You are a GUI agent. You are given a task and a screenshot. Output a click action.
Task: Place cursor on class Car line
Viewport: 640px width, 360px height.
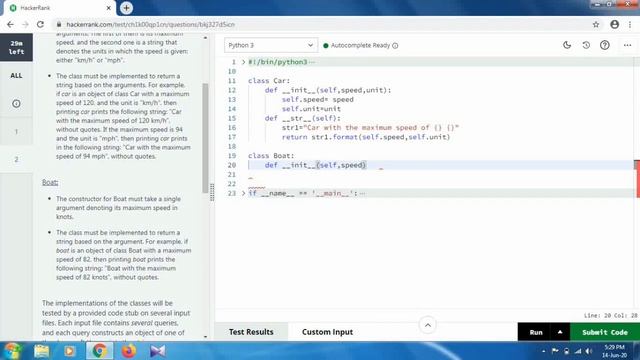click(269, 81)
